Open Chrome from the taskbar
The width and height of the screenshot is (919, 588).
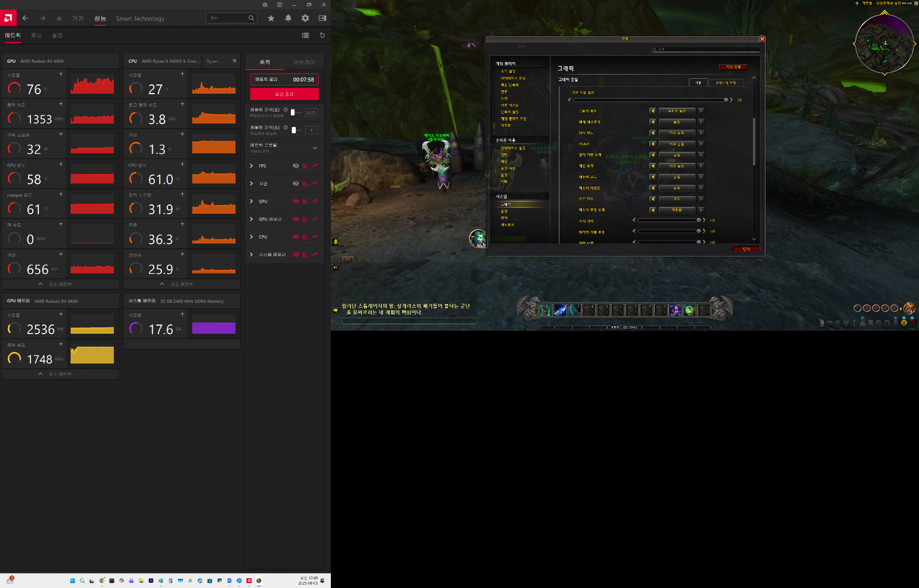click(x=102, y=581)
